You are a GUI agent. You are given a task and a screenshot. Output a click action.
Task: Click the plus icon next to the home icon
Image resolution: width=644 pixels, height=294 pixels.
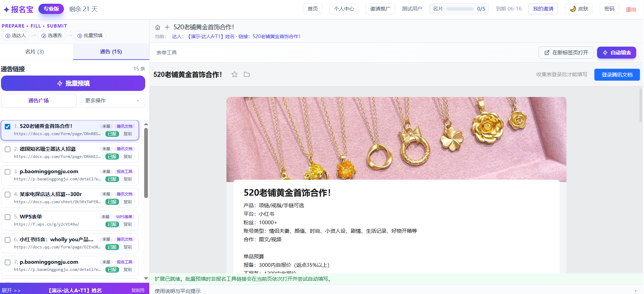pyautogui.click(x=167, y=27)
